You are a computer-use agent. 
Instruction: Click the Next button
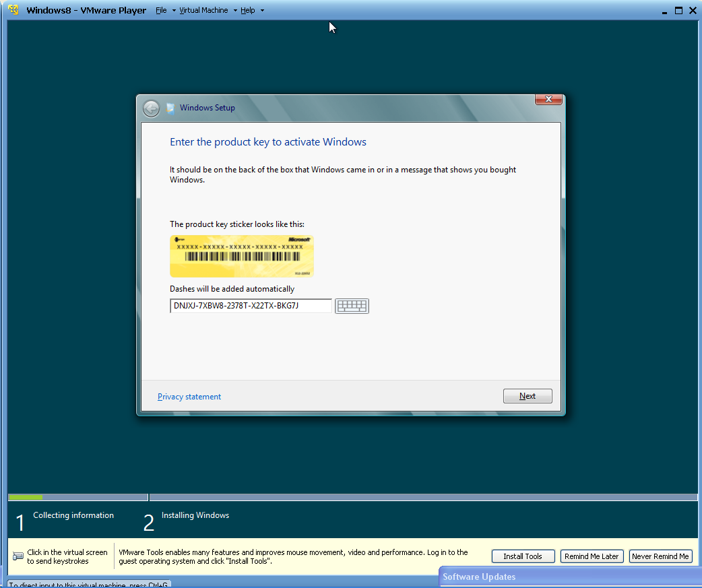click(x=528, y=396)
